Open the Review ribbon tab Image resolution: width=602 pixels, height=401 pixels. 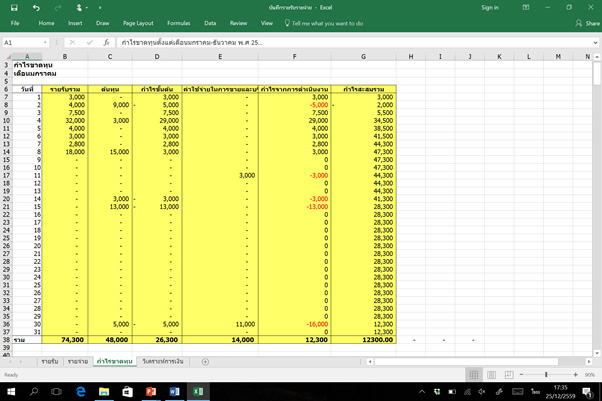pyautogui.click(x=238, y=23)
